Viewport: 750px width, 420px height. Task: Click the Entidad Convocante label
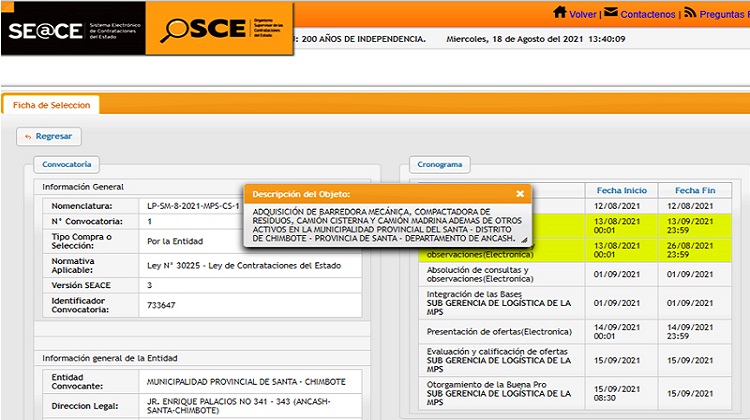pyautogui.click(x=77, y=382)
